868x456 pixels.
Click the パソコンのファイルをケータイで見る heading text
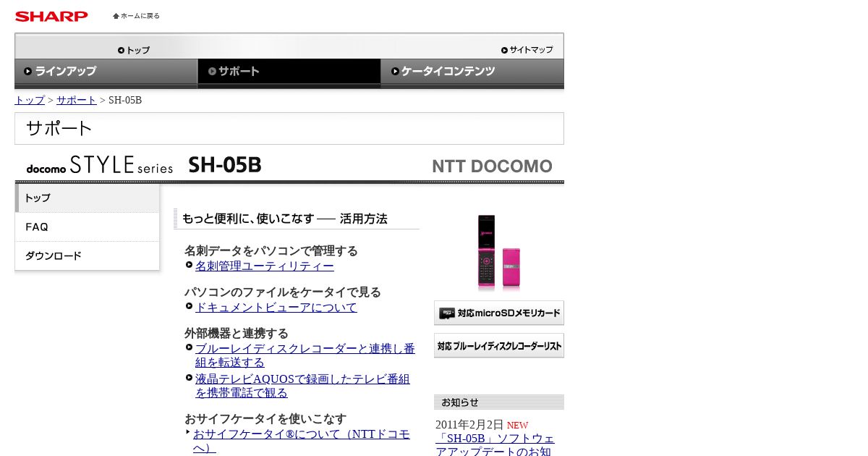tap(283, 292)
